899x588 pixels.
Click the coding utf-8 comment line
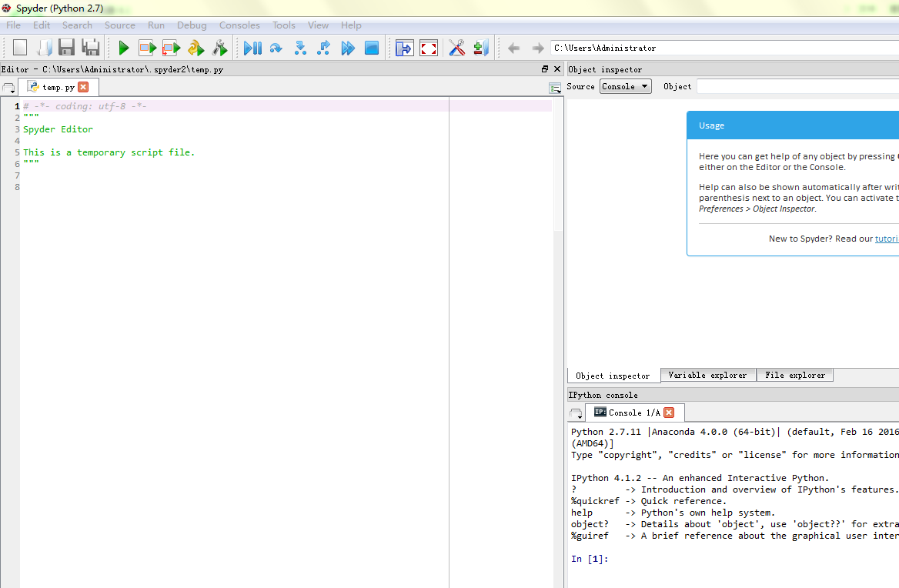pyautogui.click(x=85, y=106)
